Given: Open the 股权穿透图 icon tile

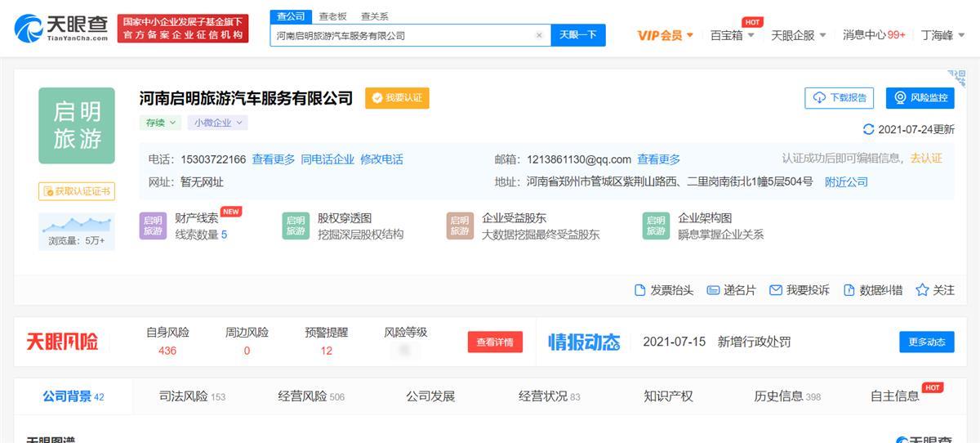Looking at the screenshot, I should (296, 226).
